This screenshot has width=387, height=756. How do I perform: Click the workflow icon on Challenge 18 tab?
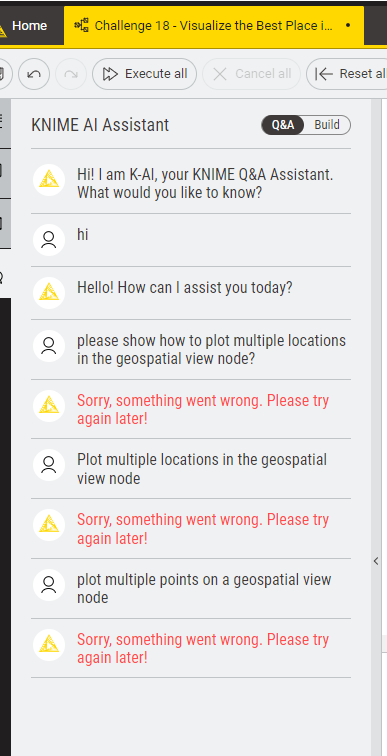(81, 26)
